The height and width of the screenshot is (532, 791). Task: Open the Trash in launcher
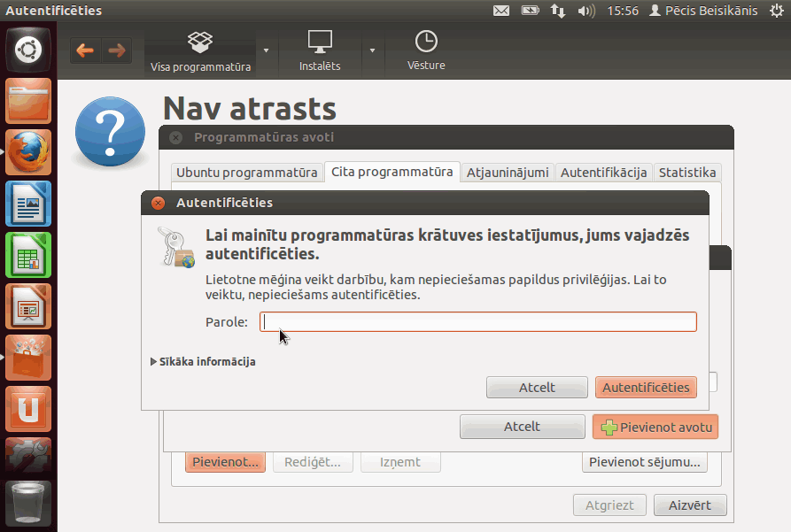click(x=28, y=504)
